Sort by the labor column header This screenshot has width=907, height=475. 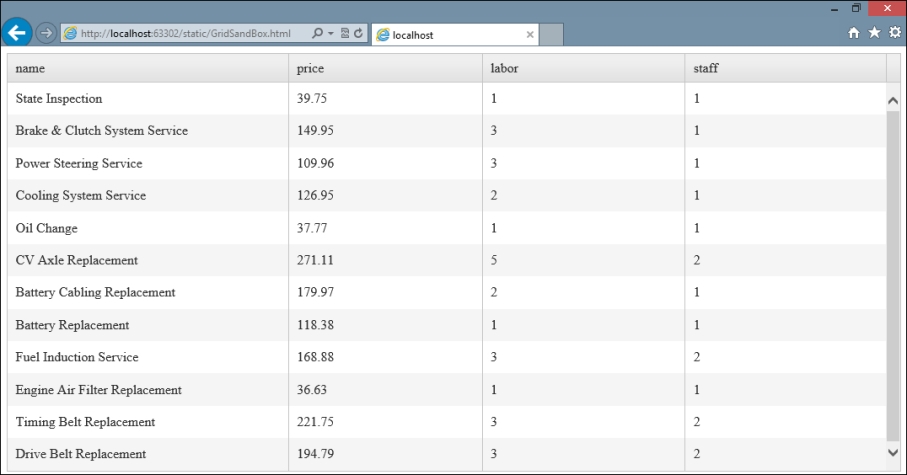(x=584, y=68)
